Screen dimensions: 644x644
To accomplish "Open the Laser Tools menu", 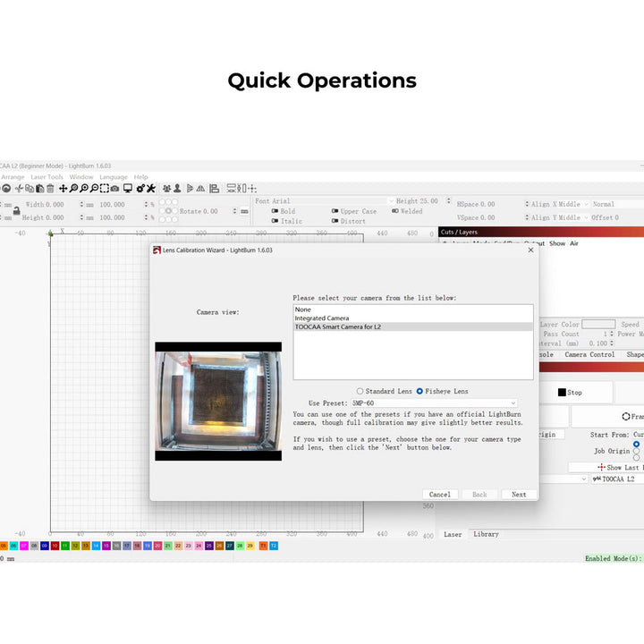I will (x=47, y=177).
